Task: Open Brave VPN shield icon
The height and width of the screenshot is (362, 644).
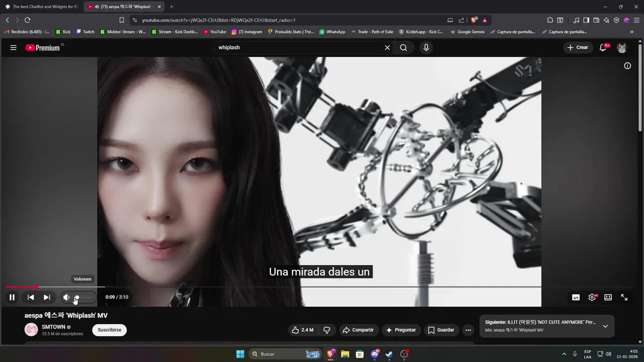Action: pos(616,20)
